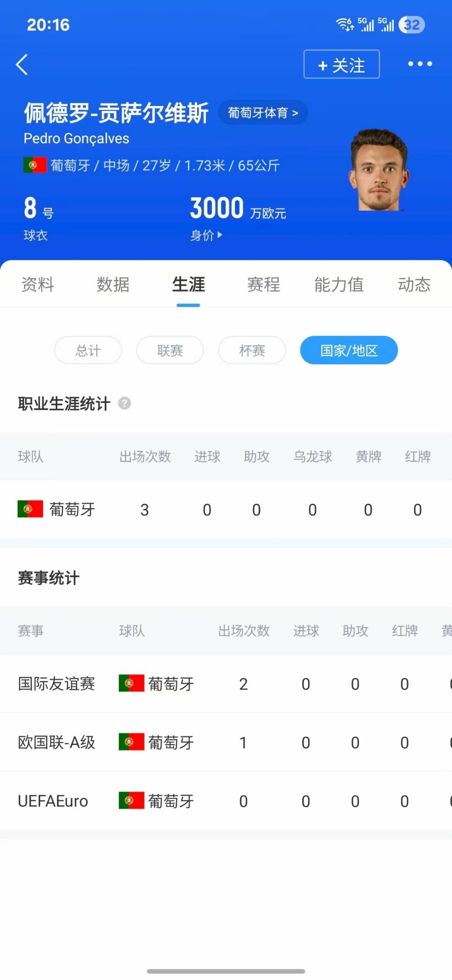This screenshot has height=980, width=452.
Task: Tap the battery indicator in status bar
Action: coord(412,25)
